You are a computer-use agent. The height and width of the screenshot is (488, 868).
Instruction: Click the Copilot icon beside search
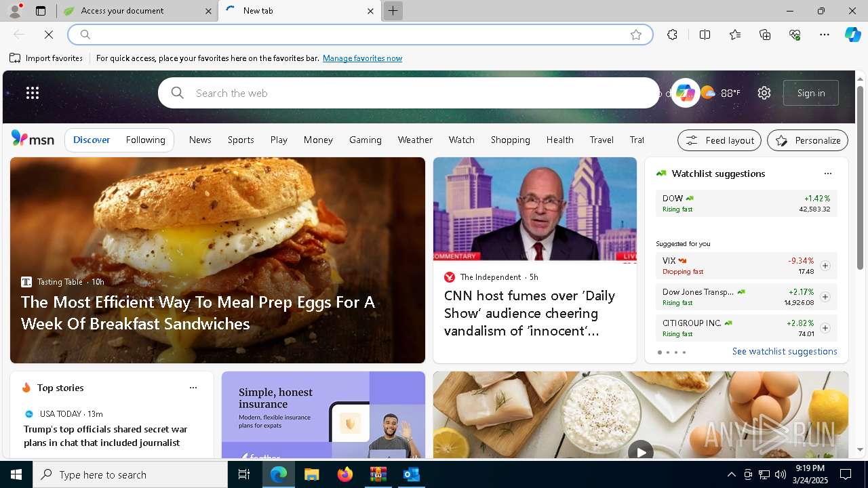point(685,93)
